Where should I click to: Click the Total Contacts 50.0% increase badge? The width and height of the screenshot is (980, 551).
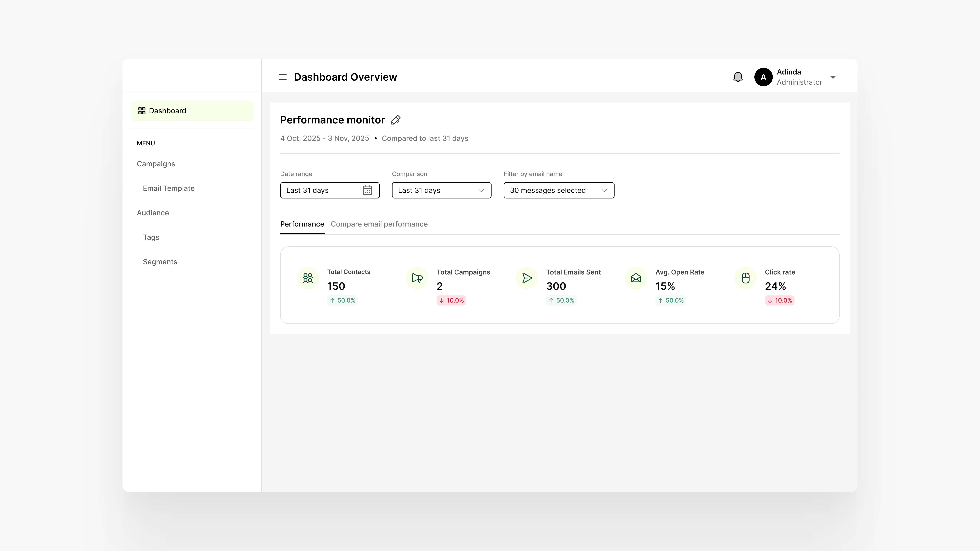(x=342, y=300)
